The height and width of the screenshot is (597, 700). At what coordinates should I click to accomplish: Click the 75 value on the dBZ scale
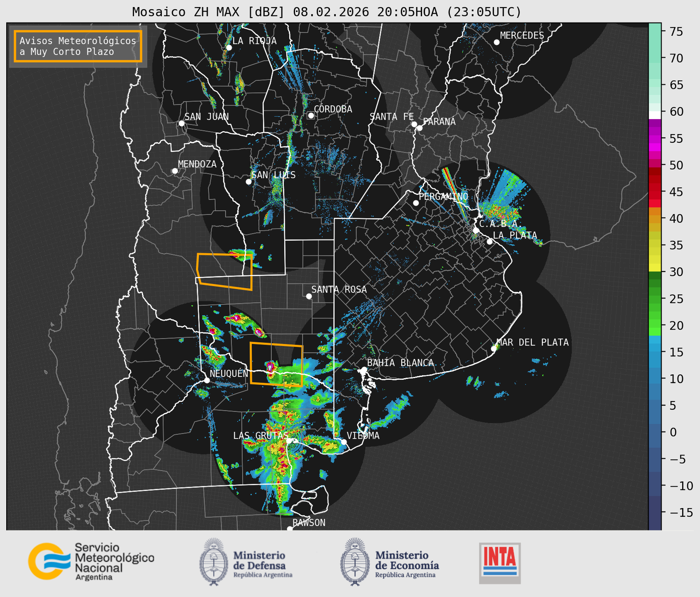point(676,32)
